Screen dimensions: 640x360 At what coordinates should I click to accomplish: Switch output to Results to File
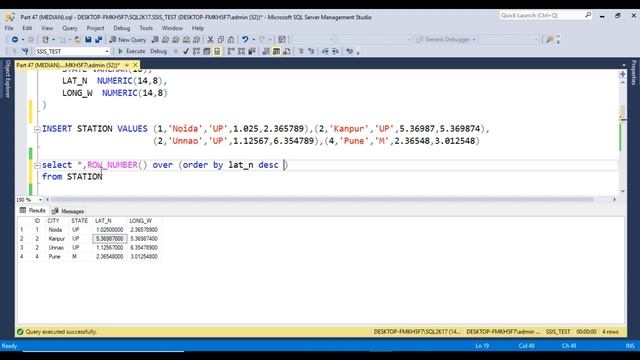[287, 51]
